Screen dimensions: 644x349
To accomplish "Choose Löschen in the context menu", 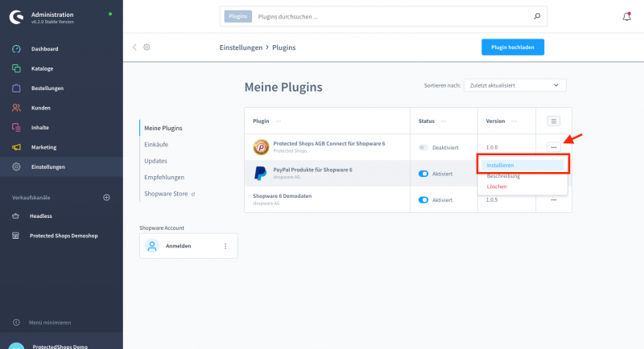I will [497, 187].
